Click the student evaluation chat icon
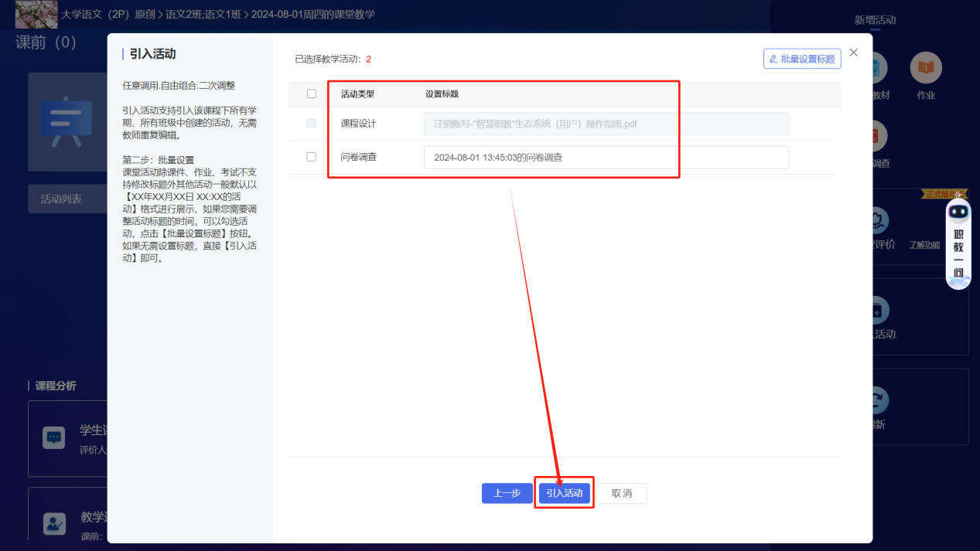 (x=53, y=437)
